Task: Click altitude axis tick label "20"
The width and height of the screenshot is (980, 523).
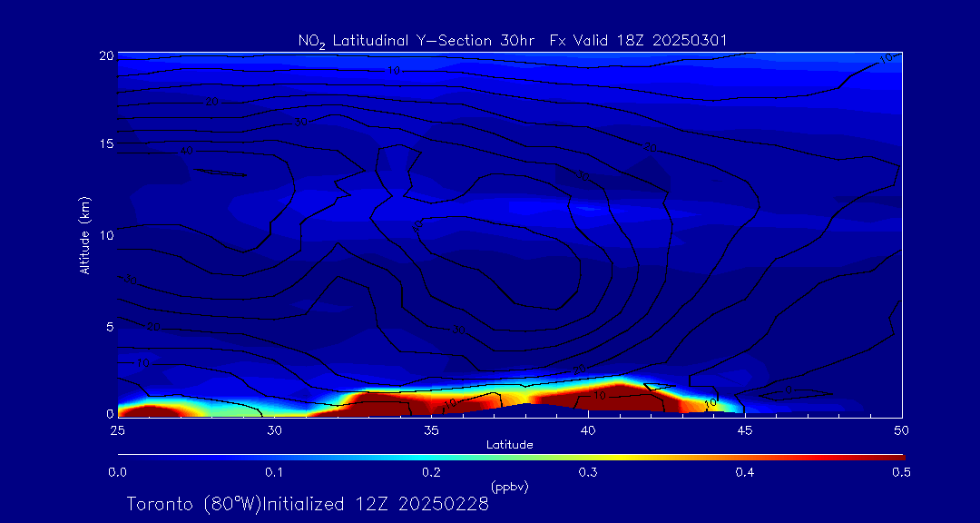Action: 107,55
